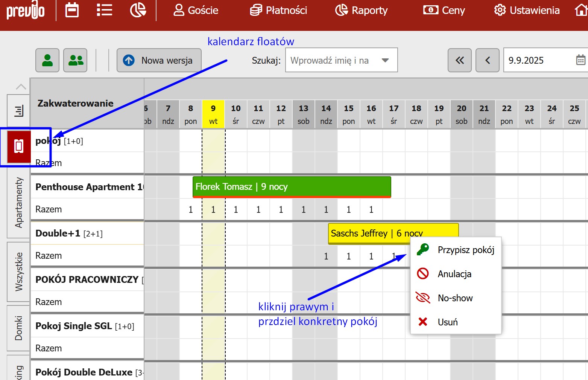Collapse sidebar with the up chevron

pyautogui.click(x=21, y=87)
